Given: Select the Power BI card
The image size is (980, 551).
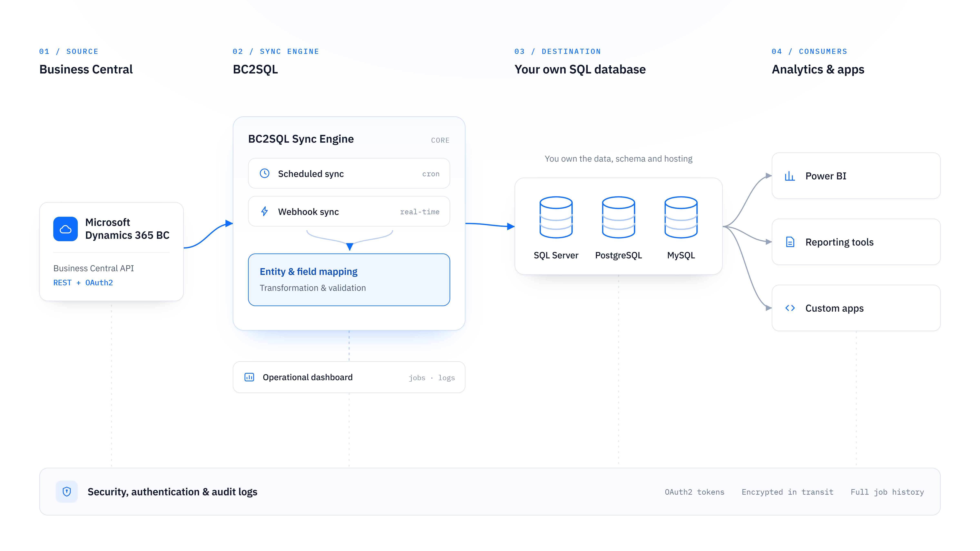Looking at the screenshot, I should [x=856, y=176].
